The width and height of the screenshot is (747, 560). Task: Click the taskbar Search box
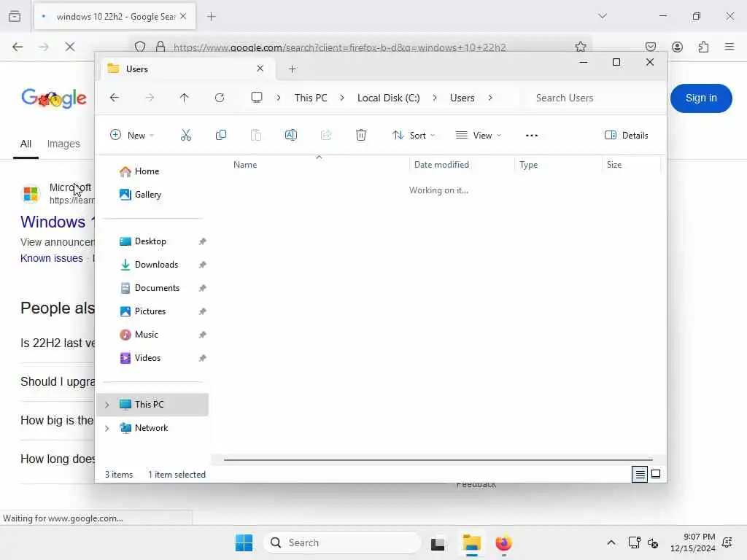click(x=342, y=542)
